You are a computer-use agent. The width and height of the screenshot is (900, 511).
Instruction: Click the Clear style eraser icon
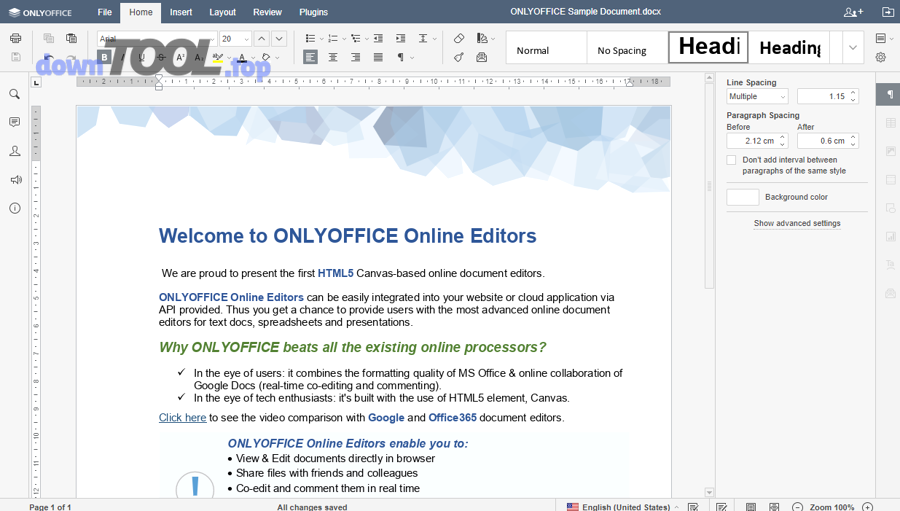(x=459, y=38)
